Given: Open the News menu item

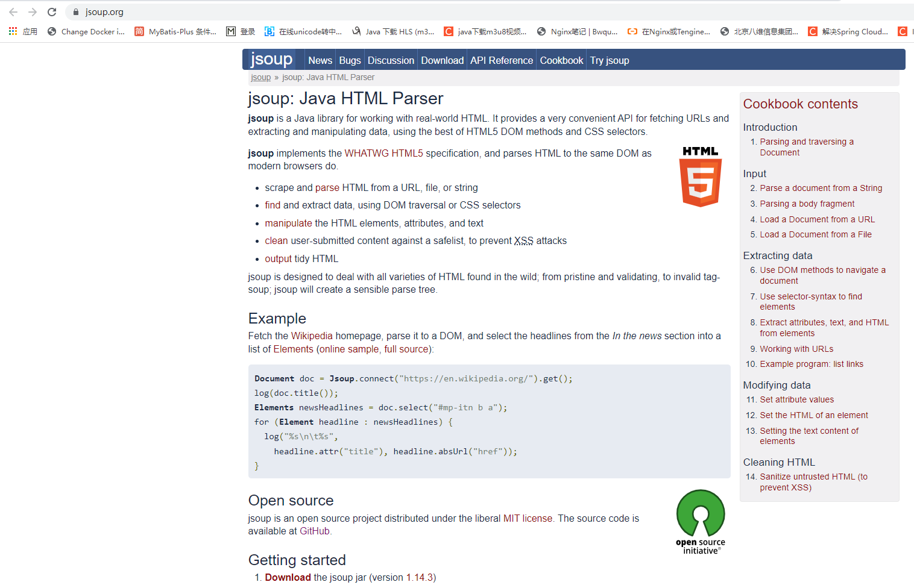Looking at the screenshot, I should 320,60.
